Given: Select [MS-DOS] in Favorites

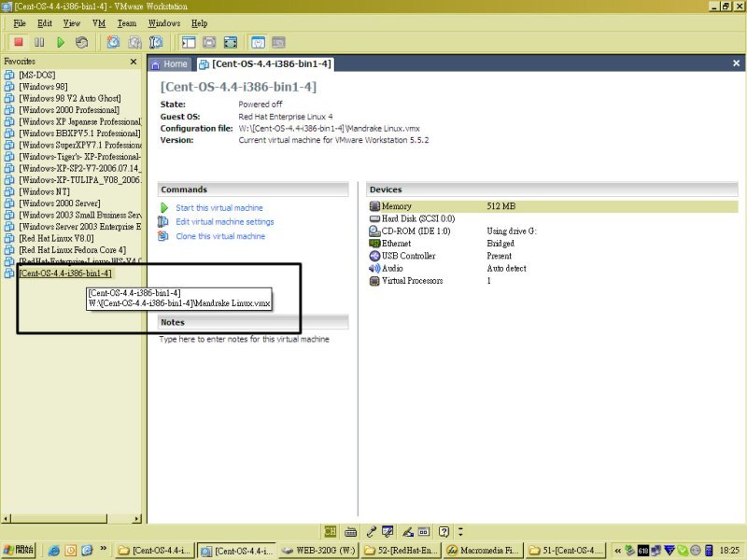Looking at the screenshot, I should [36, 75].
